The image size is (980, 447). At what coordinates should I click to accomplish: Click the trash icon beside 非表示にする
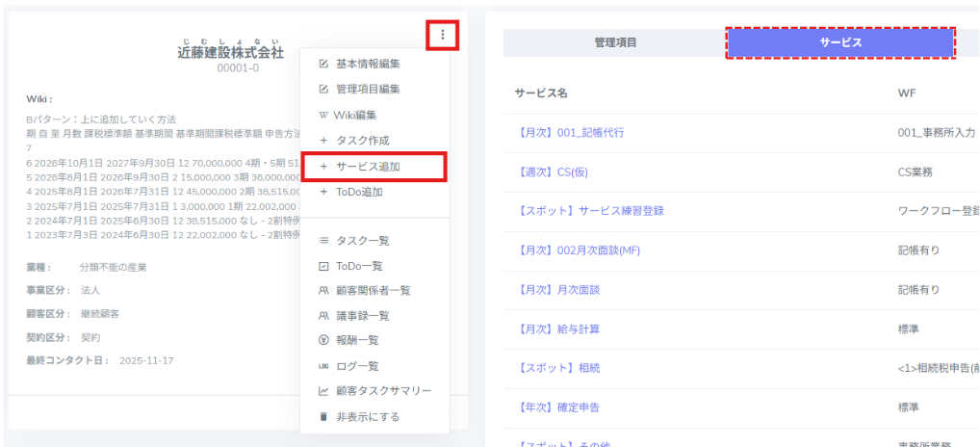(323, 417)
